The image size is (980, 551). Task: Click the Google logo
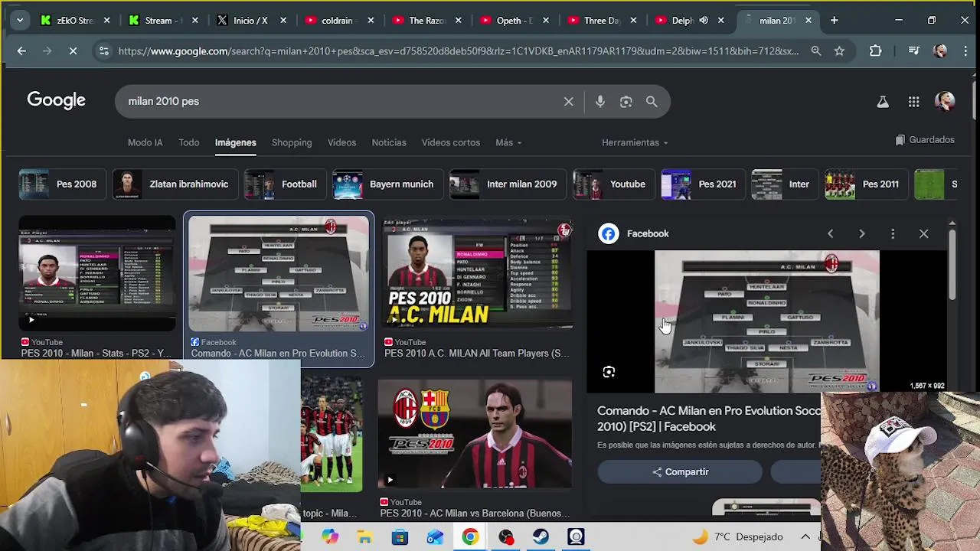(56, 100)
